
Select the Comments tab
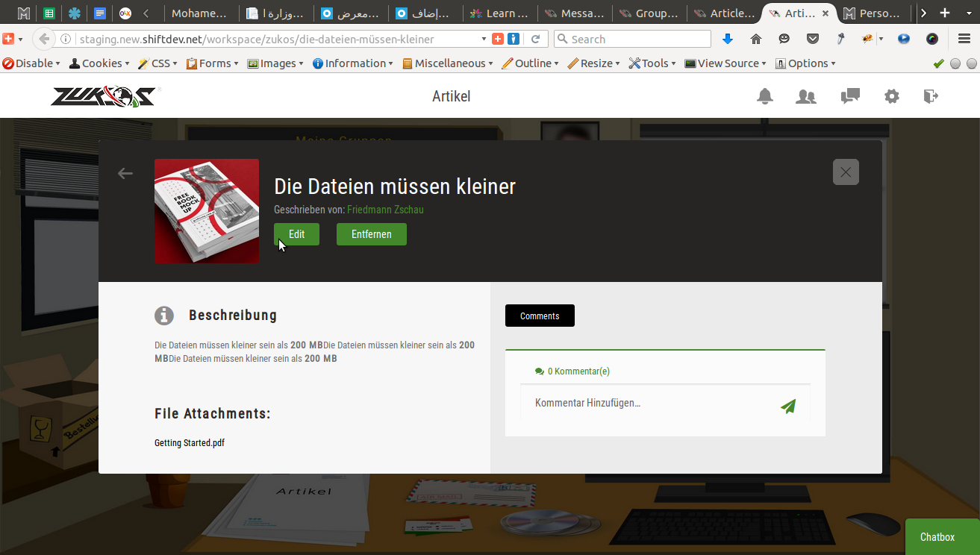540,316
